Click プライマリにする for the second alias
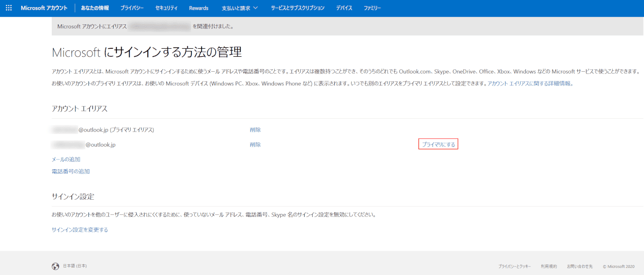644x275 pixels. pyautogui.click(x=438, y=144)
